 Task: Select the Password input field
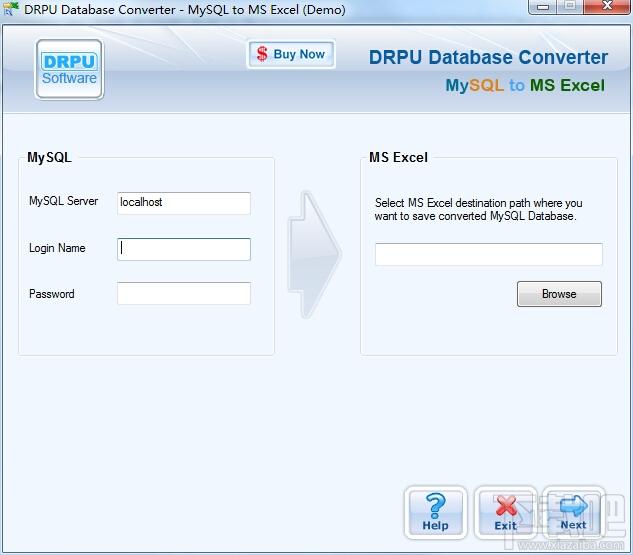(184, 293)
